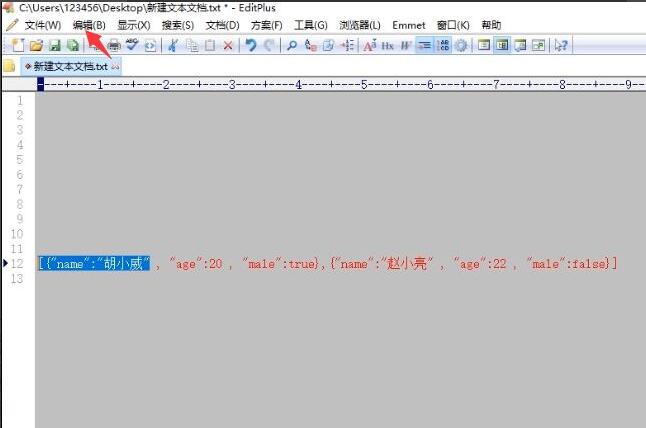Viewport: 646px width, 428px height.
Task: Click the text "age":22 on line 12
Action: coord(480,264)
